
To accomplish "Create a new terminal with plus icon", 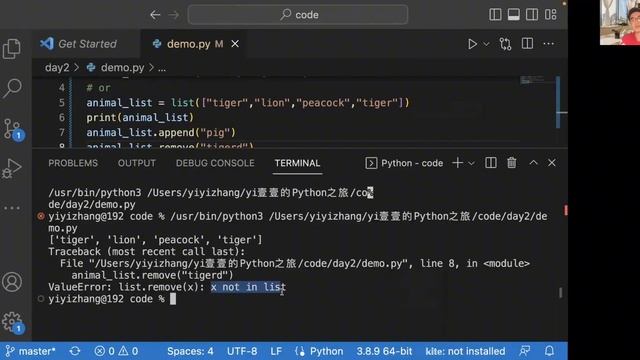I will click(x=458, y=163).
